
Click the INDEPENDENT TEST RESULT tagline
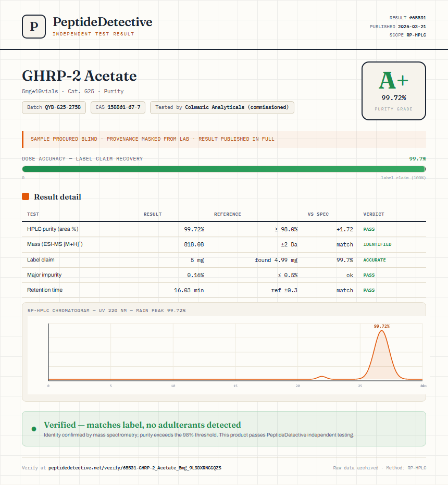(93, 34)
